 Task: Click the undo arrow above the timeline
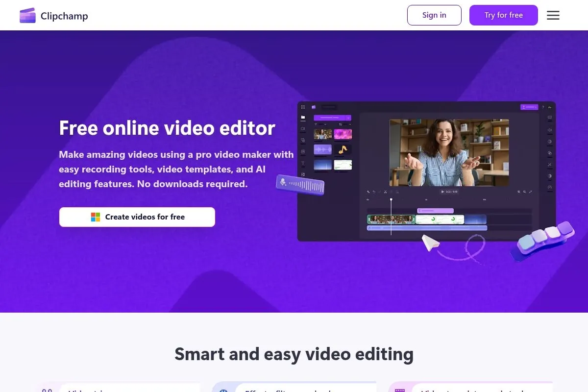click(374, 192)
